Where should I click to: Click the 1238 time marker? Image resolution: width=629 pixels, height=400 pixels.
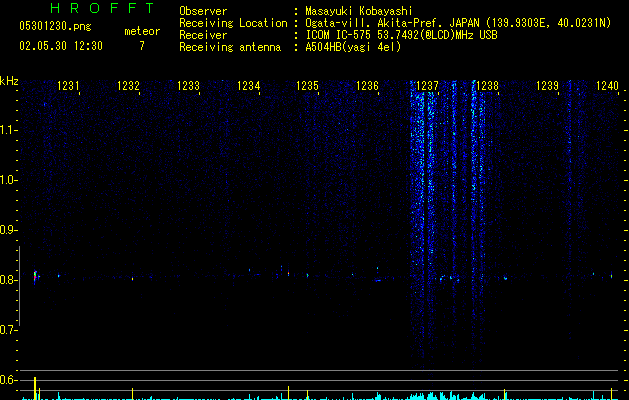487,86
